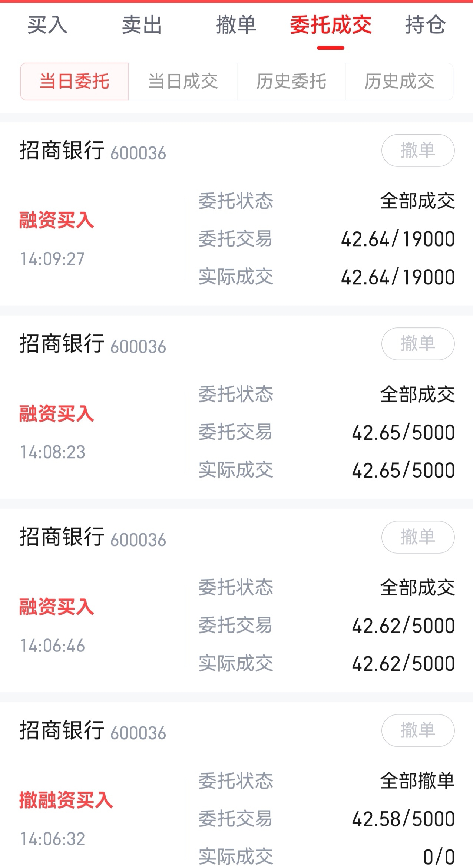Image resolution: width=473 pixels, height=868 pixels.
Task: Tap 撤单 button for 14:08:23 order
Action: [418, 344]
